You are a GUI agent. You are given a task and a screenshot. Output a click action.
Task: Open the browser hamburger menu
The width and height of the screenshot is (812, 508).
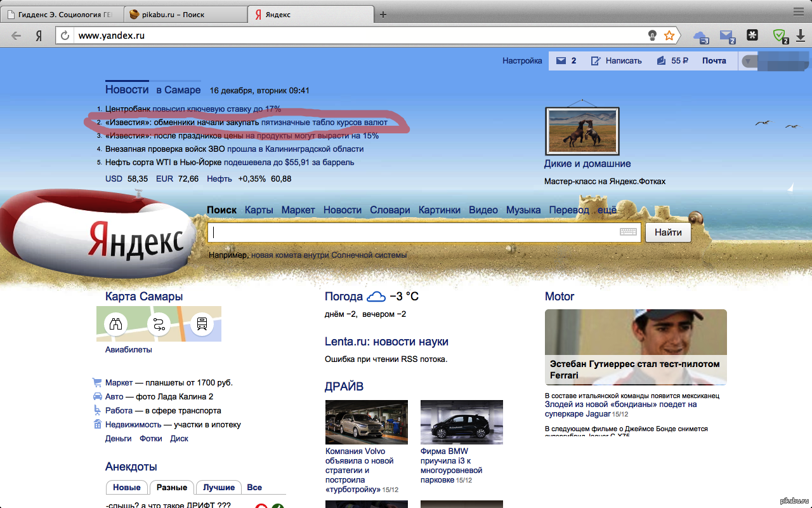799,11
